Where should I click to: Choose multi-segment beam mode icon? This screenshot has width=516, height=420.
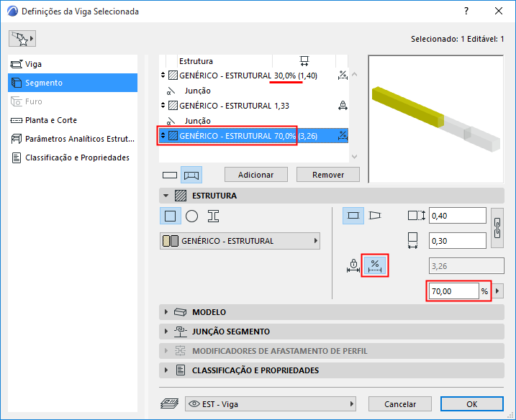point(191,175)
